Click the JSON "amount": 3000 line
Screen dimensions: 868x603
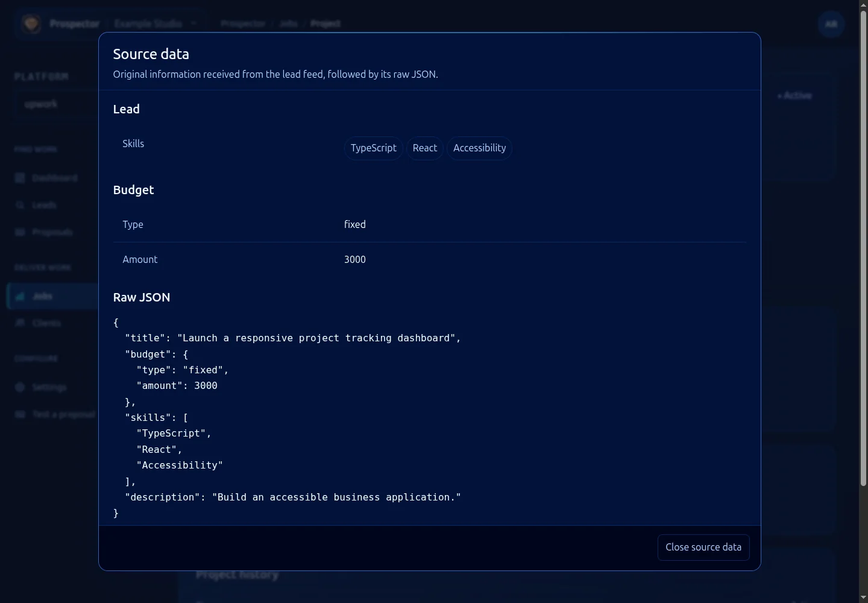click(x=177, y=386)
